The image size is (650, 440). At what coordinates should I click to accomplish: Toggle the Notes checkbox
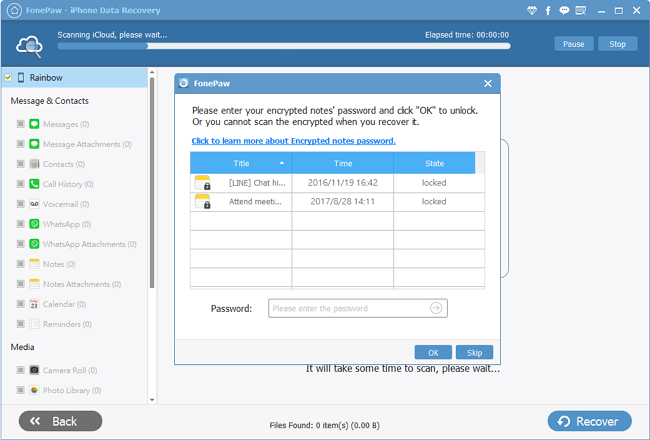20,264
